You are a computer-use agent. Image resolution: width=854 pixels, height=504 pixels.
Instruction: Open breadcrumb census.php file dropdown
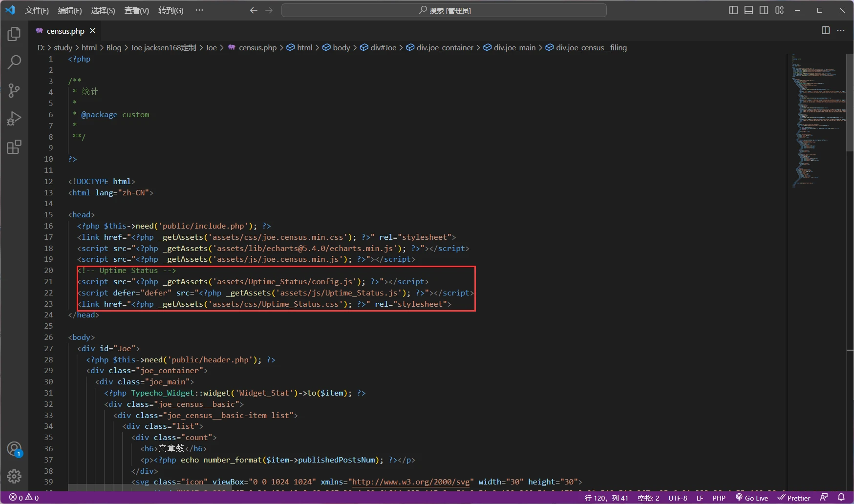253,48
